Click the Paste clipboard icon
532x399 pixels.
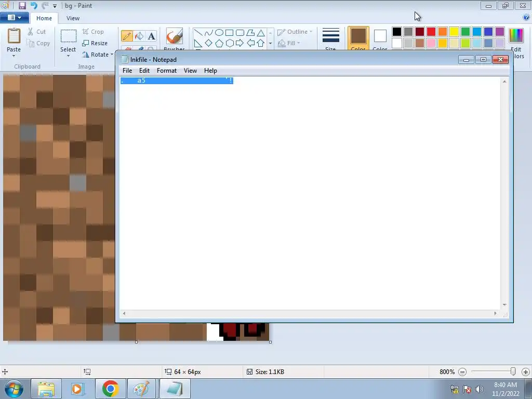(x=14, y=36)
